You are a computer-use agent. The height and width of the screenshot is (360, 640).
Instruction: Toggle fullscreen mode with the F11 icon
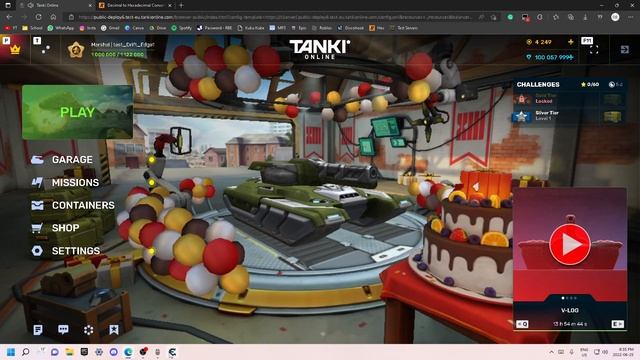(594, 49)
